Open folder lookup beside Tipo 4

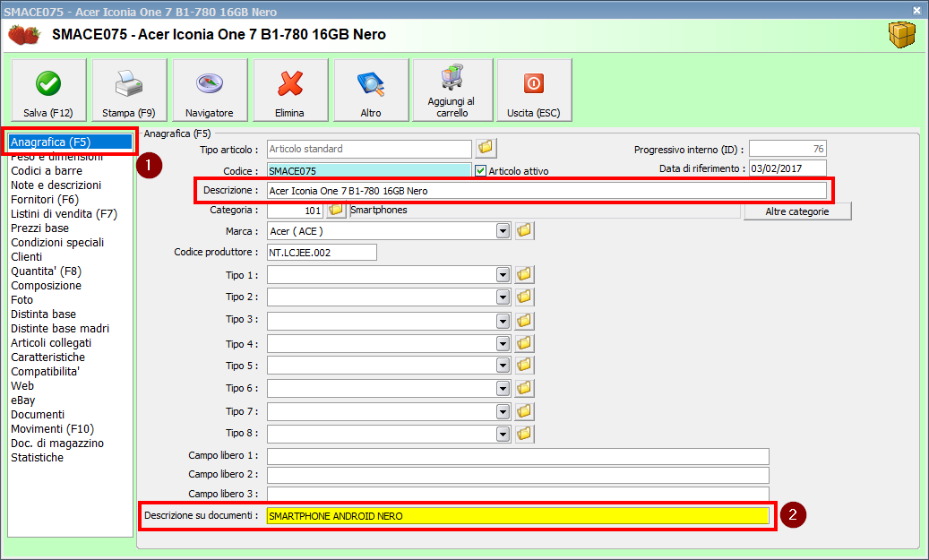[x=524, y=343]
